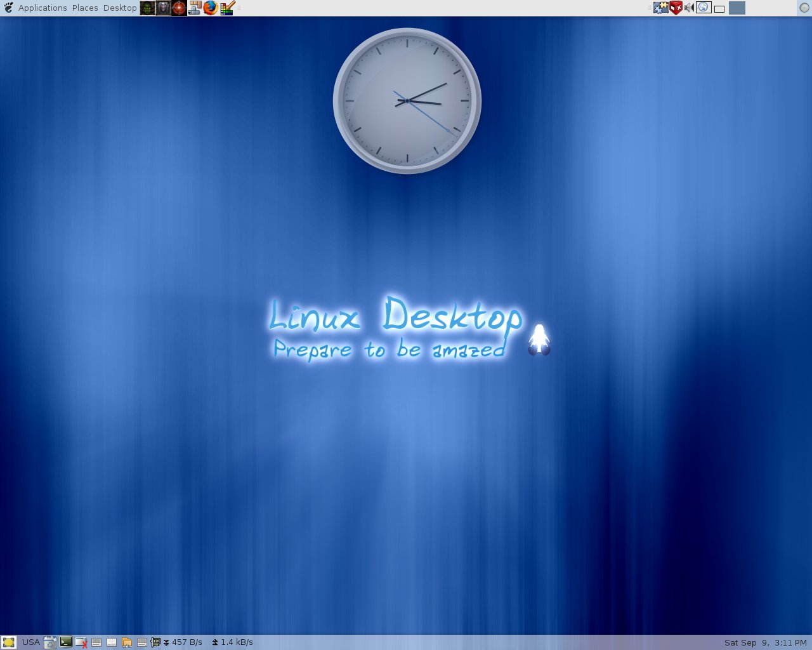Select the globe window button in top panel

[704, 8]
